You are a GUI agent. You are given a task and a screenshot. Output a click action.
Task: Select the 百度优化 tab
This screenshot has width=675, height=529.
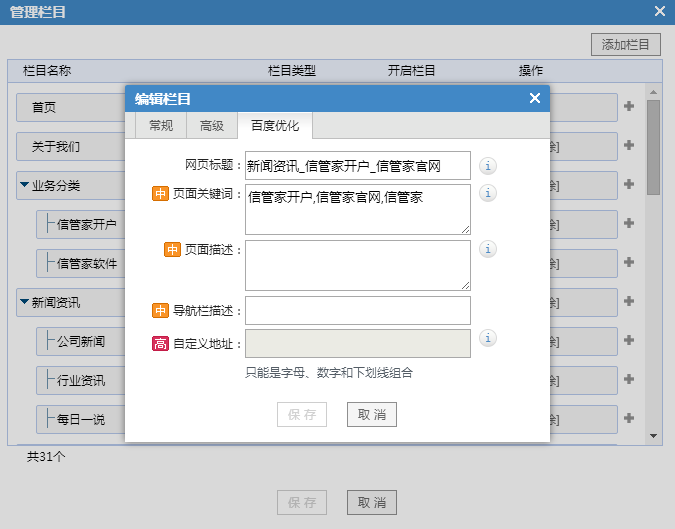coord(275,126)
